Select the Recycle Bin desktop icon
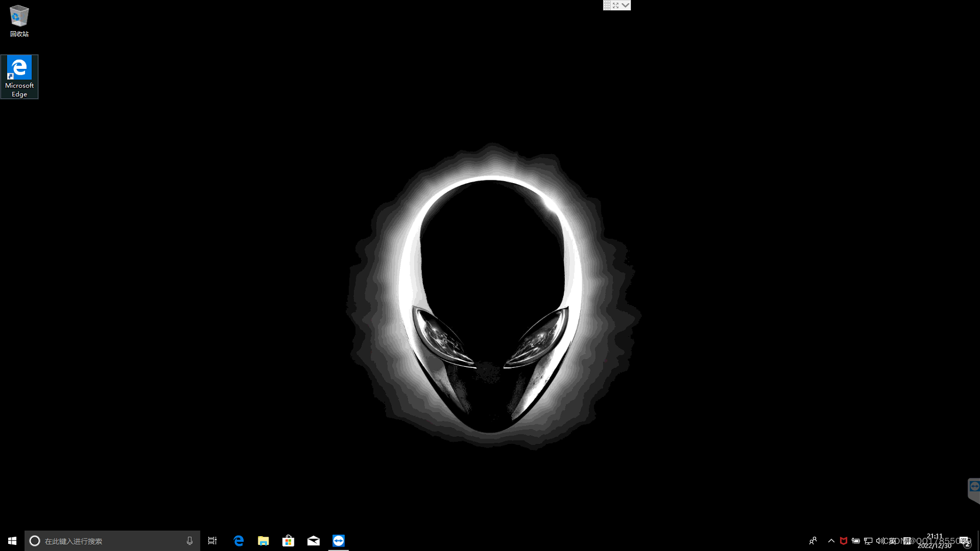Image resolution: width=980 pixels, height=551 pixels. (19, 21)
